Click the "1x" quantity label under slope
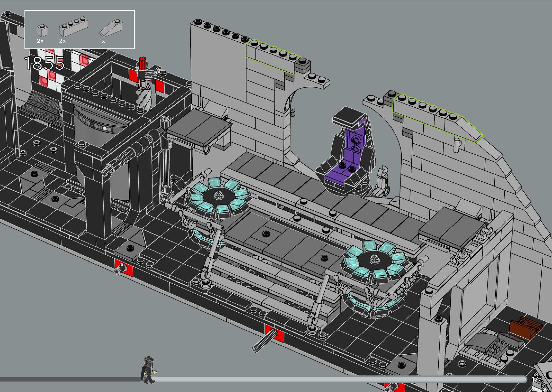552x392 pixels. pos(102,41)
